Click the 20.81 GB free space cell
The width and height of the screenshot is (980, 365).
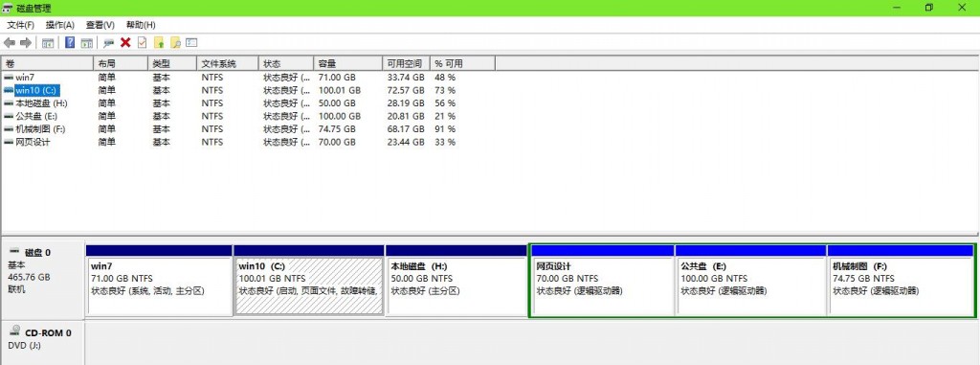[x=406, y=117]
